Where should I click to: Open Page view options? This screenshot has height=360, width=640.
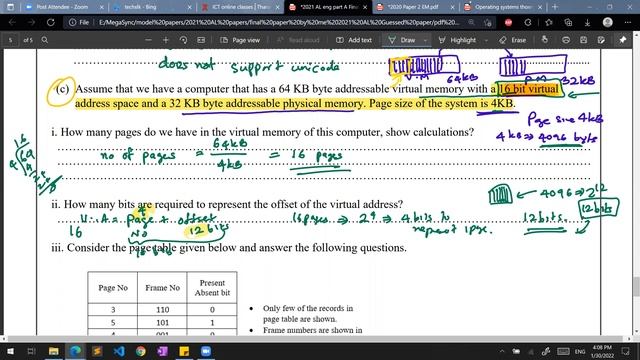point(240,40)
